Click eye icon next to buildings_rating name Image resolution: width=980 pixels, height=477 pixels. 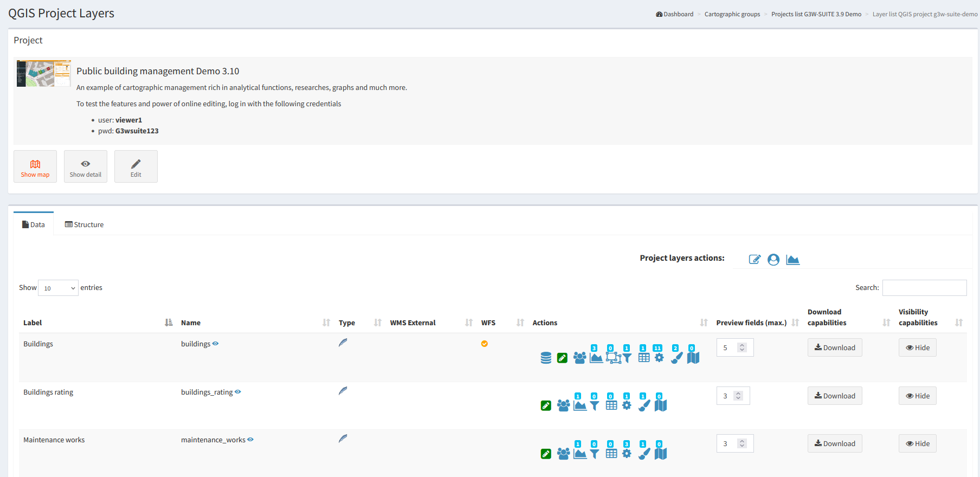point(238,392)
